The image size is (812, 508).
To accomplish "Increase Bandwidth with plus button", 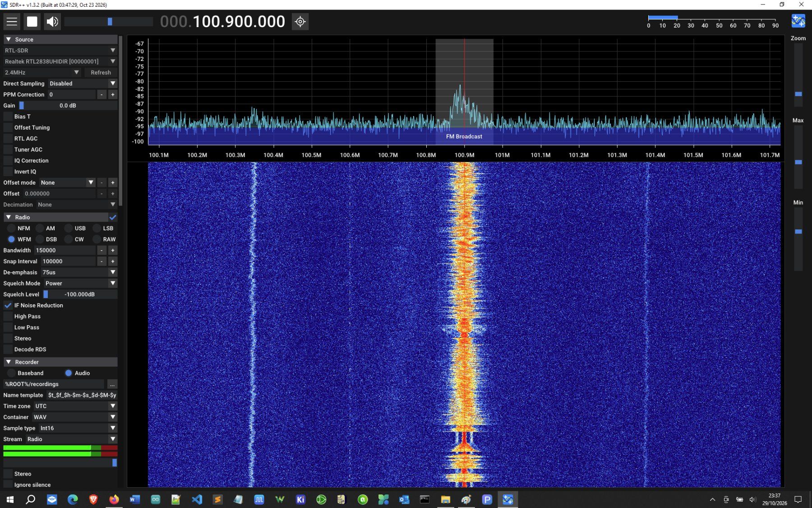I will [x=113, y=250].
